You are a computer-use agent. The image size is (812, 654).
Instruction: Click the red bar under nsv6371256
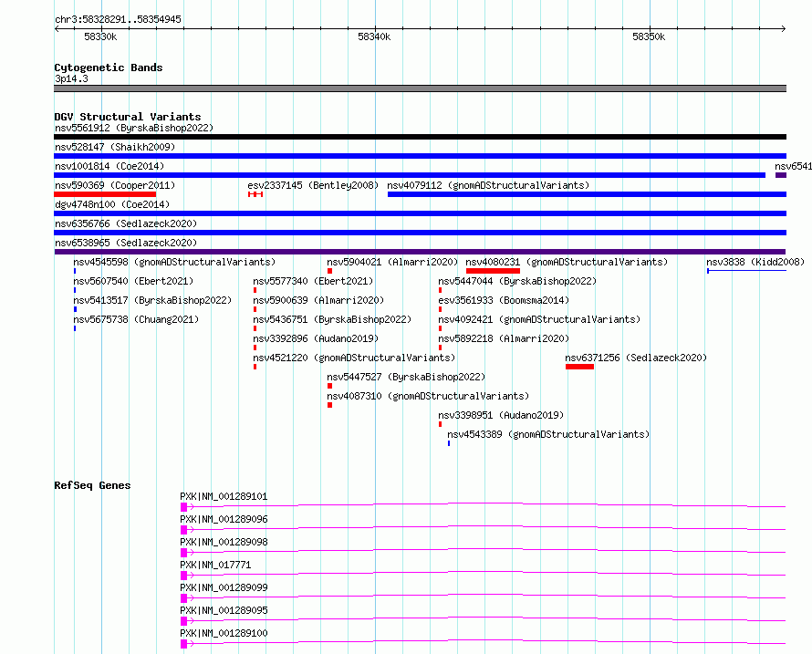click(x=579, y=367)
